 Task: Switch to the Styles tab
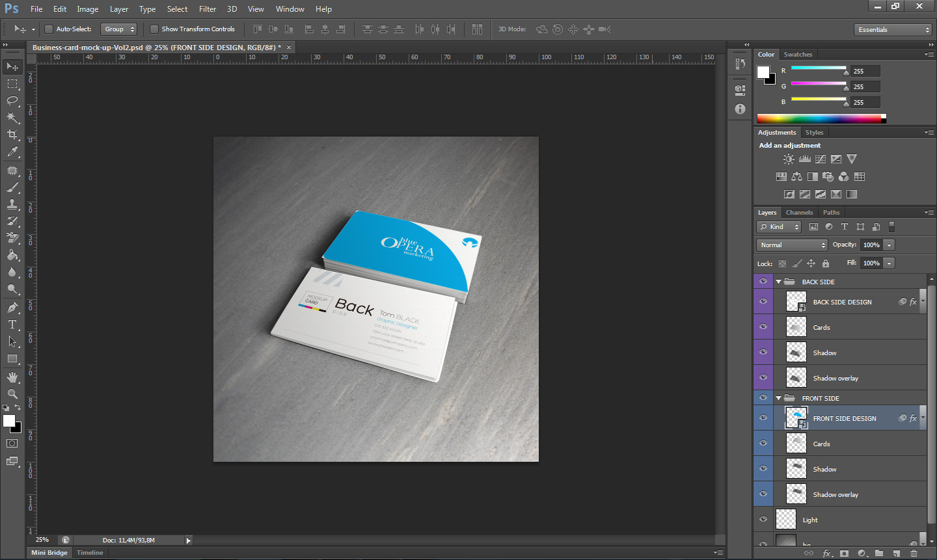[x=814, y=133]
